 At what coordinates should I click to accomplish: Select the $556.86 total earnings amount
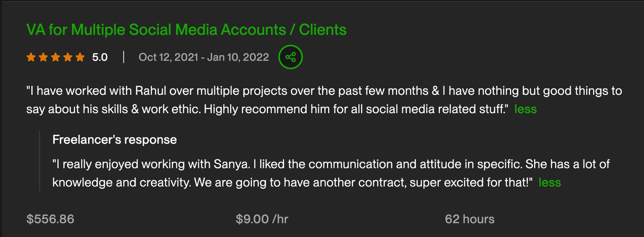(x=50, y=219)
